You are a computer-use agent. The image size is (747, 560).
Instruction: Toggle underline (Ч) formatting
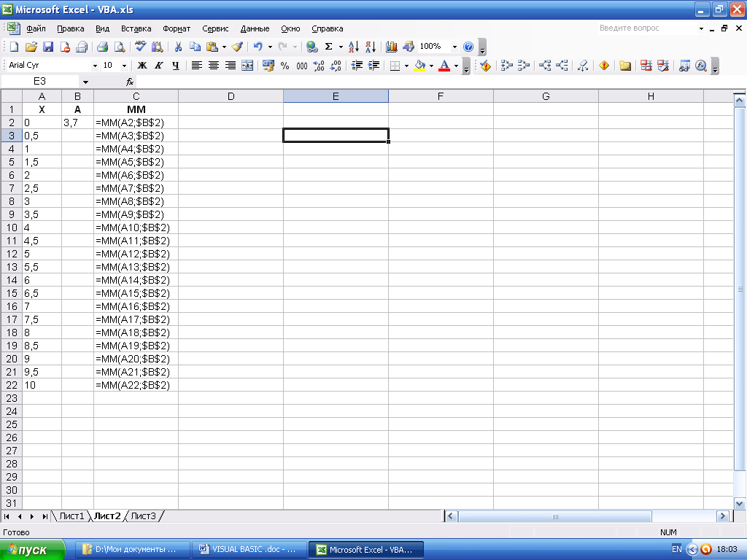(175, 66)
